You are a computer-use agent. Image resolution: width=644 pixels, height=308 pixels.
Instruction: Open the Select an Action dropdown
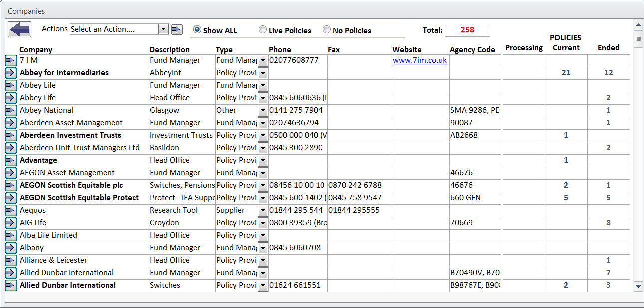click(163, 29)
